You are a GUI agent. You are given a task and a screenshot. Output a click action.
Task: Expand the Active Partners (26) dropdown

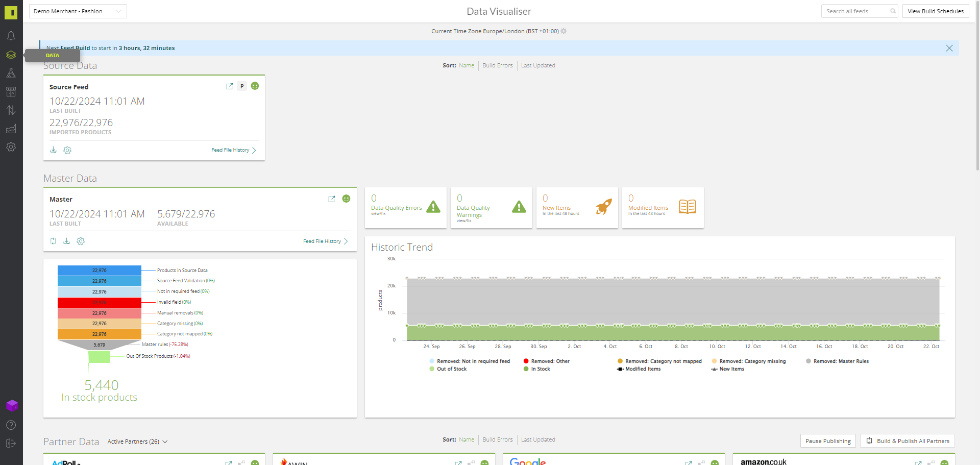click(x=137, y=442)
